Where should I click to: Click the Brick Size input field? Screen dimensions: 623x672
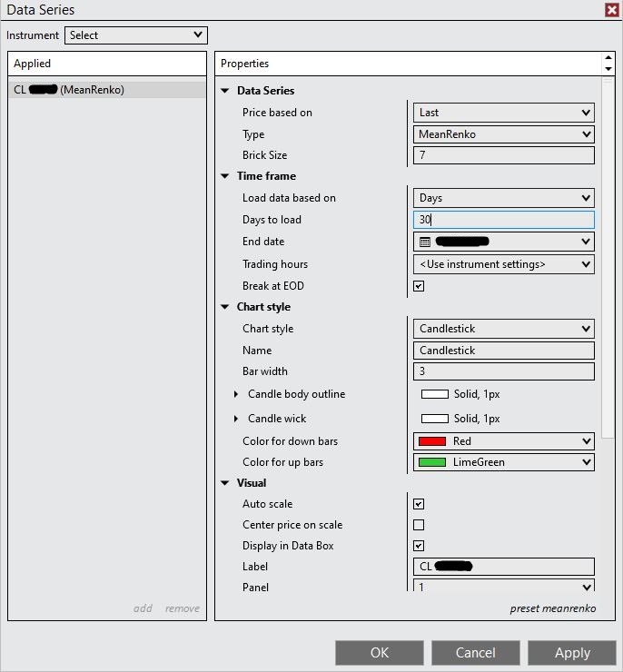point(503,155)
